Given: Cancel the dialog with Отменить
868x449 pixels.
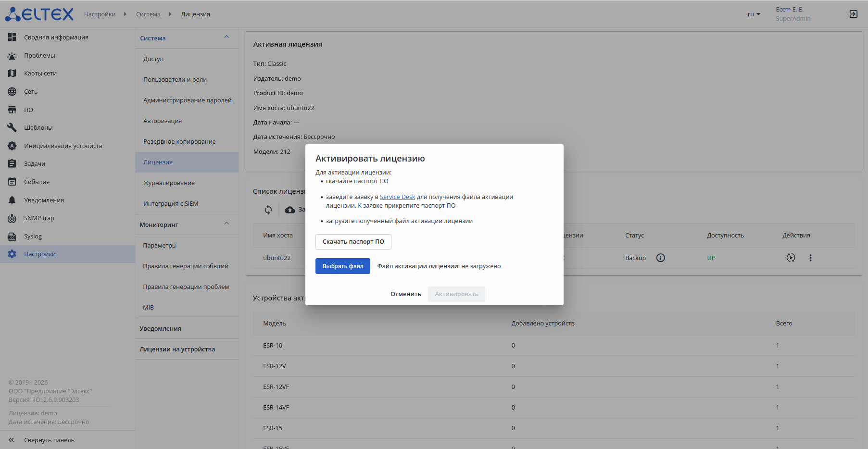Looking at the screenshot, I should [405, 294].
